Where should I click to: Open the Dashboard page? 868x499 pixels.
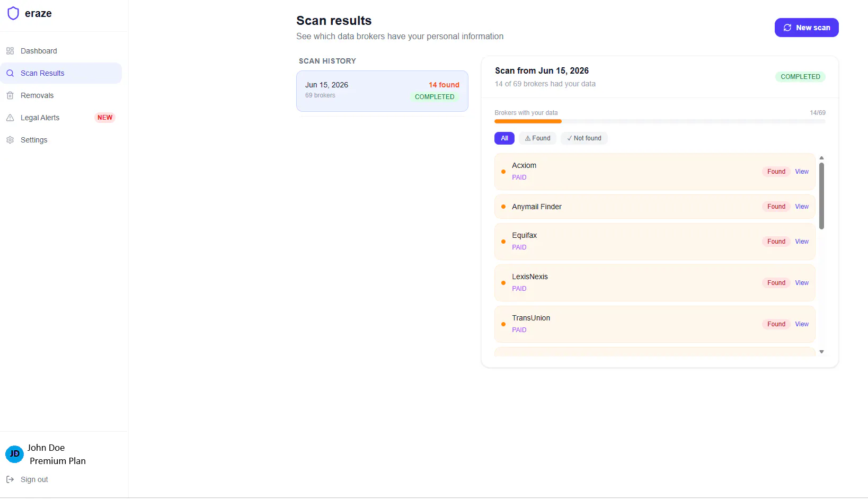tap(61, 51)
